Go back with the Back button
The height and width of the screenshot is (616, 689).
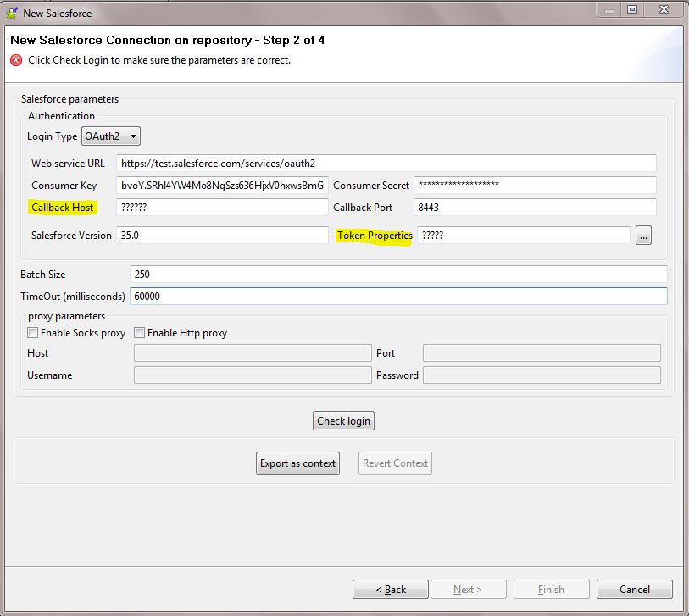coord(390,589)
